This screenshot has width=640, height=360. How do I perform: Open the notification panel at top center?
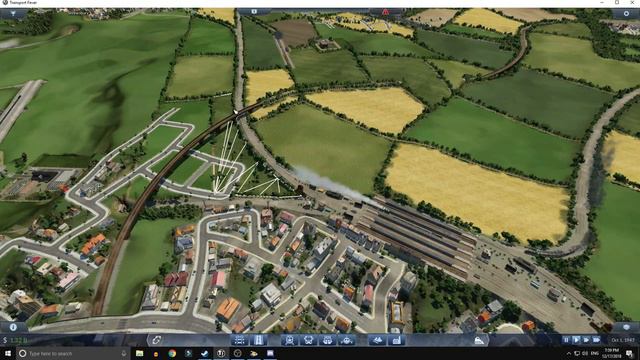point(254,12)
